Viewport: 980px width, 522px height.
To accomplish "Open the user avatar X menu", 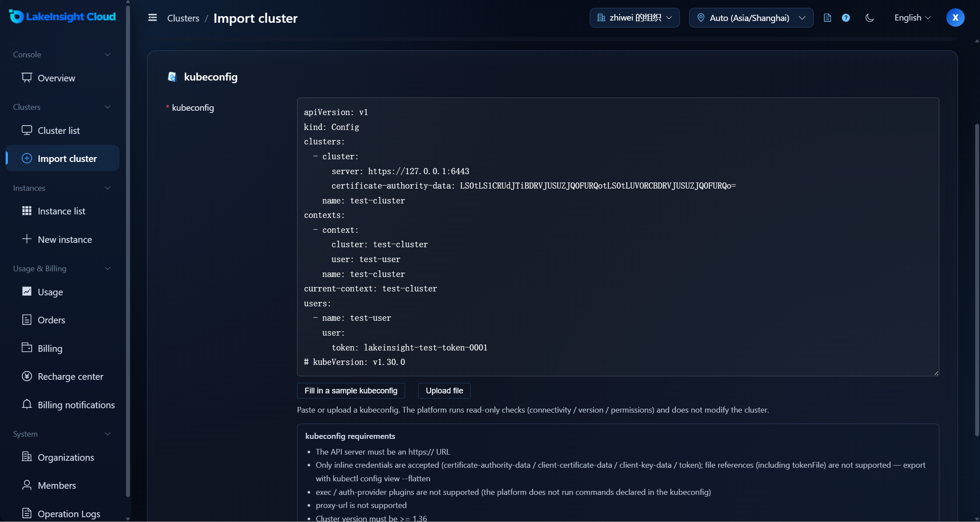I will pos(955,18).
